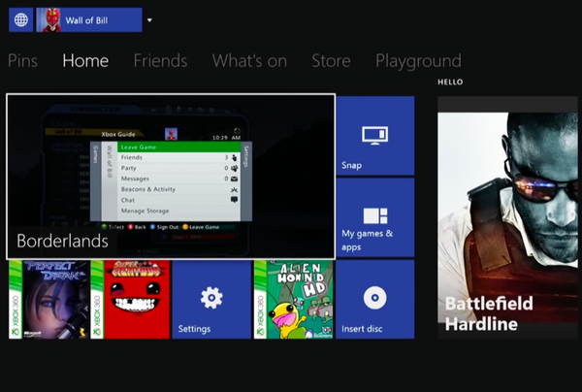This screenshot has width=582, height=392.
Task: Open the globe network icon tile
Action: tap(21, 19)
